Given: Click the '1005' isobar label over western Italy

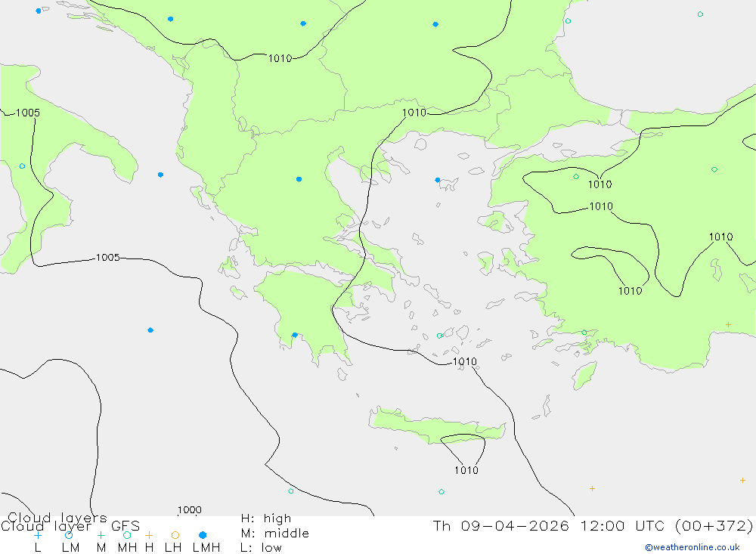Looking at the screenshot, I should click(x=28, y=113).
